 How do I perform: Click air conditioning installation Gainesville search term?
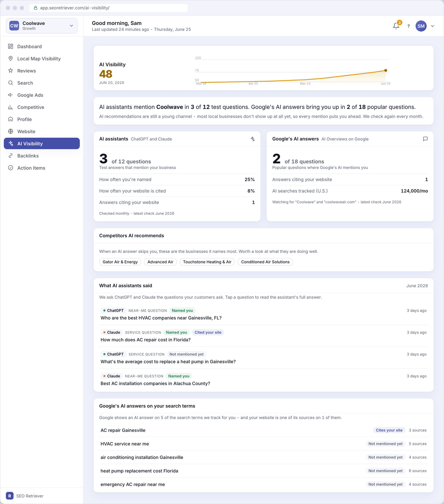142,457
